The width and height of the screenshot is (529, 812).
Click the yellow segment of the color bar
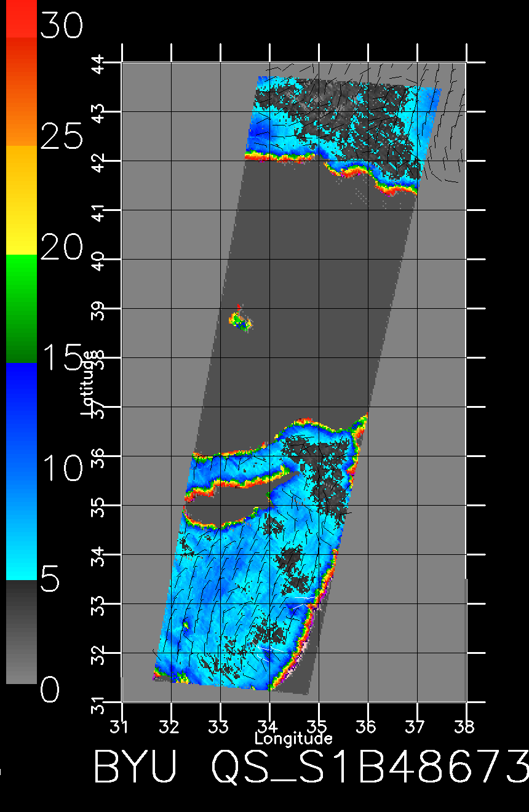pyautogui.click(x=21, y=200)
